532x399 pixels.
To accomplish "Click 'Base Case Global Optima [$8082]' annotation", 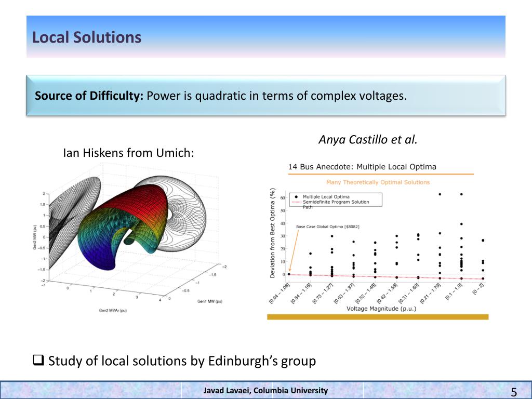I will [x=328, y=227].
